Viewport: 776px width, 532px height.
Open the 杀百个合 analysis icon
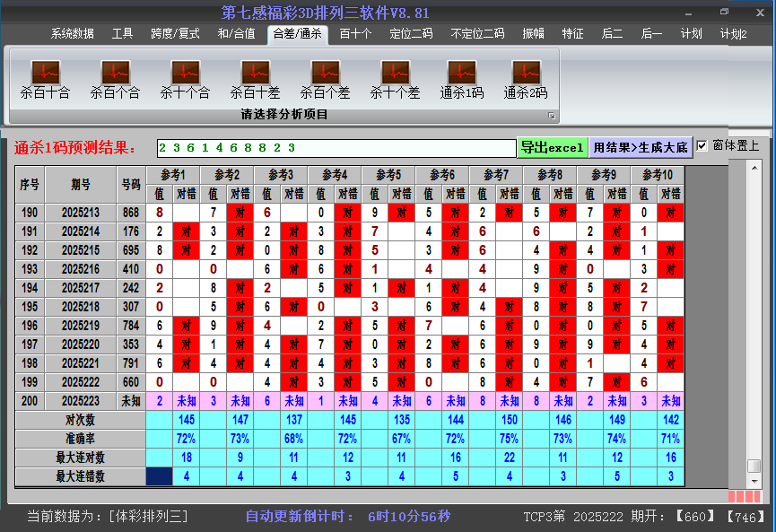point(116,79)
